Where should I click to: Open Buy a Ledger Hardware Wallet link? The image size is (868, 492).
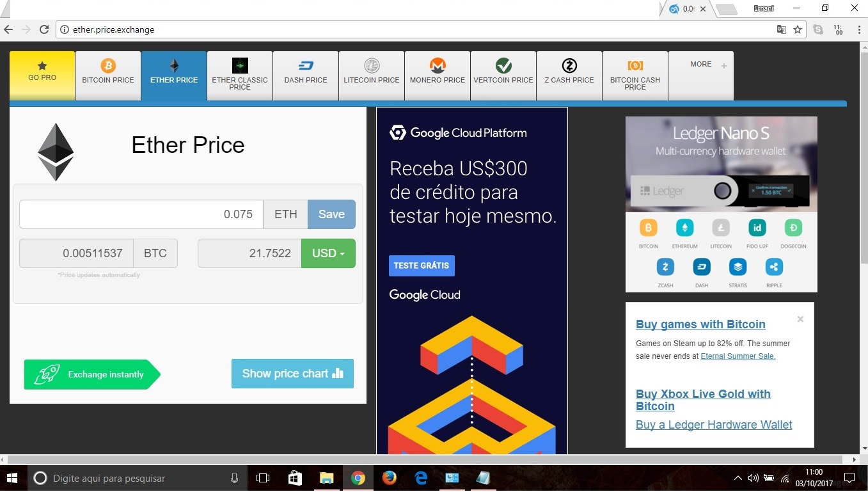click(714, 425)
